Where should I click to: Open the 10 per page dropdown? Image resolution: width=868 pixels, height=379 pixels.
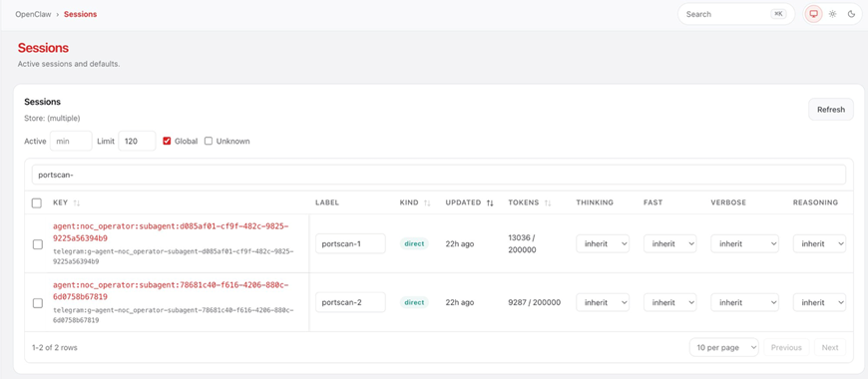(724, 347)
